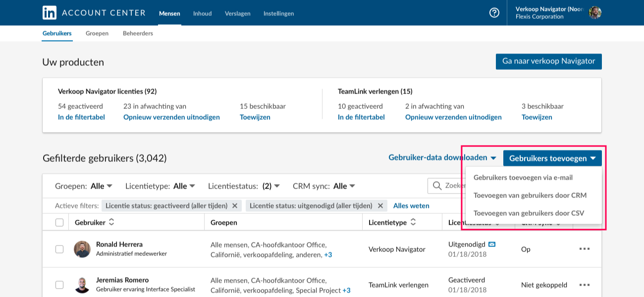Click the LinkedIn logo icon
The width and height of the screenshot is (644, 297).
[50, 13]
